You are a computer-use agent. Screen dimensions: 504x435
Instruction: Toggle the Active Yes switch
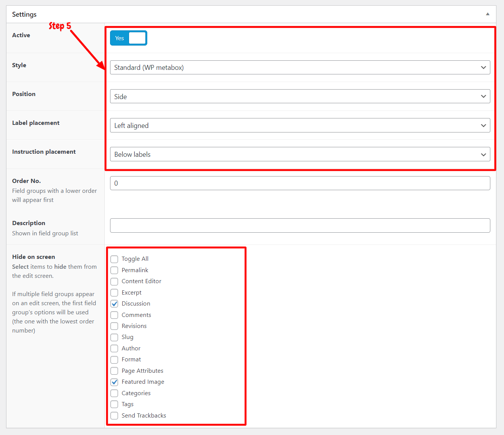point(129,38)
